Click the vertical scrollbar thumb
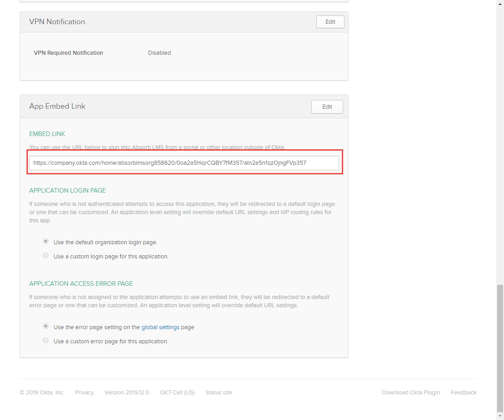 [x=500, y=347]
